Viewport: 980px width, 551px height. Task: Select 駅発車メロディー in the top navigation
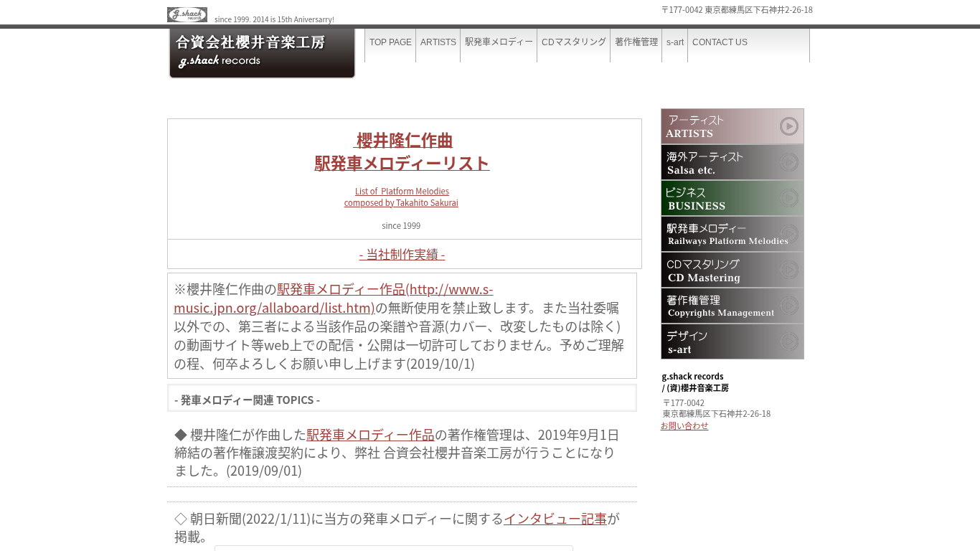pos(499,42)
